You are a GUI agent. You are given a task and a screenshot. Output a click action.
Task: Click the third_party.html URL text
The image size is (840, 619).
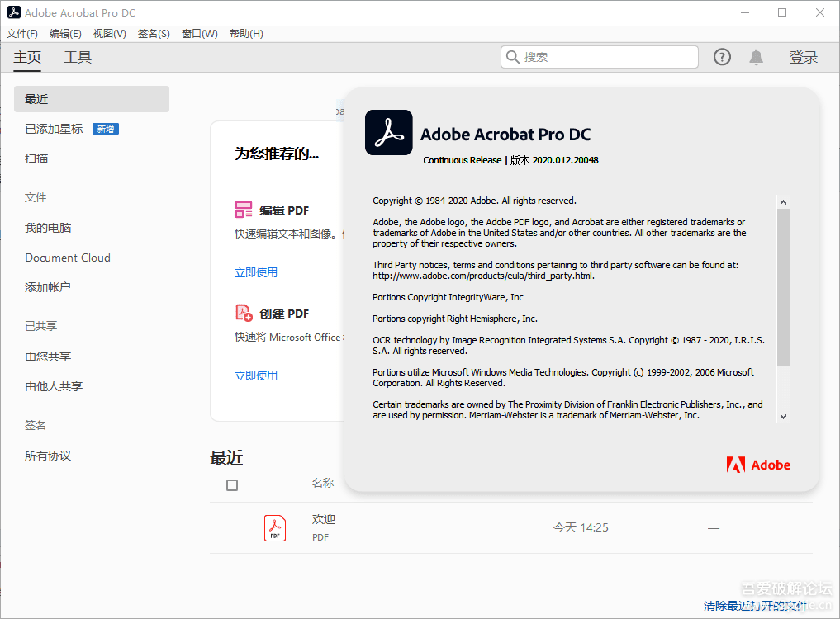coord(483,276)
